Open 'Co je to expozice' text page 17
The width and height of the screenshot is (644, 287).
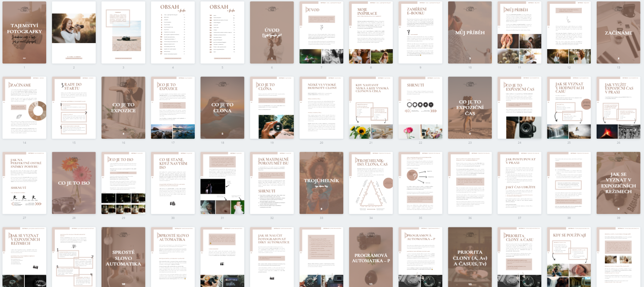click(173, 108)
